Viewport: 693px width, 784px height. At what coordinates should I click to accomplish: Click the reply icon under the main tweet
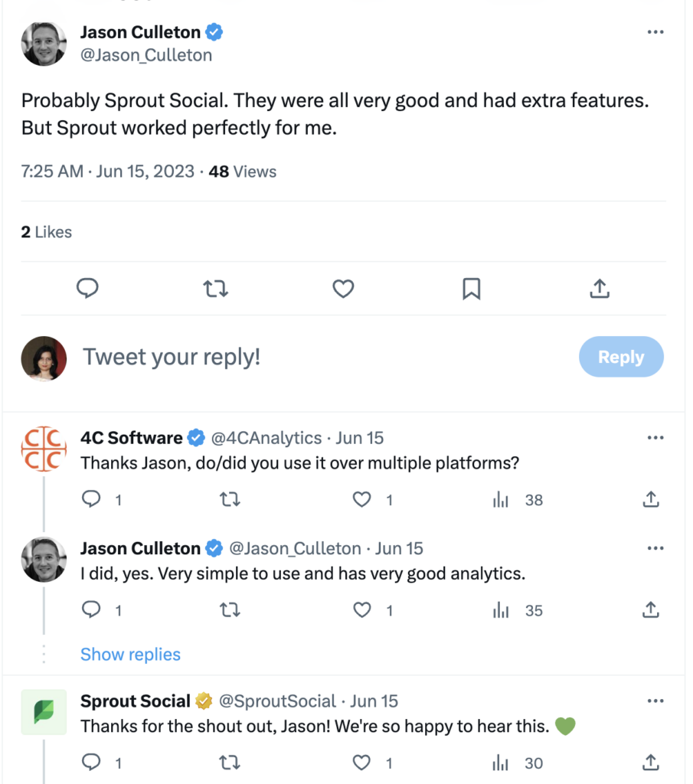click(x=88, y=288)
